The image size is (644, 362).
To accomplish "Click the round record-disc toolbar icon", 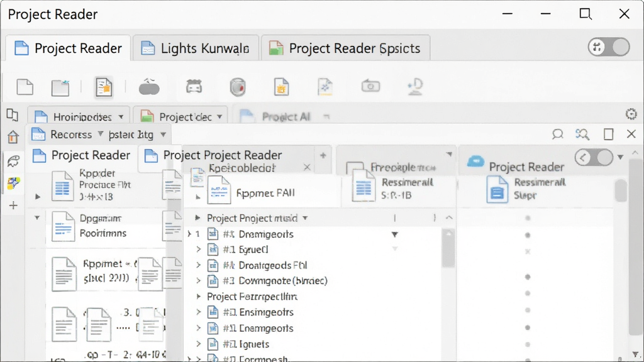I will click(x=238, y=87).
